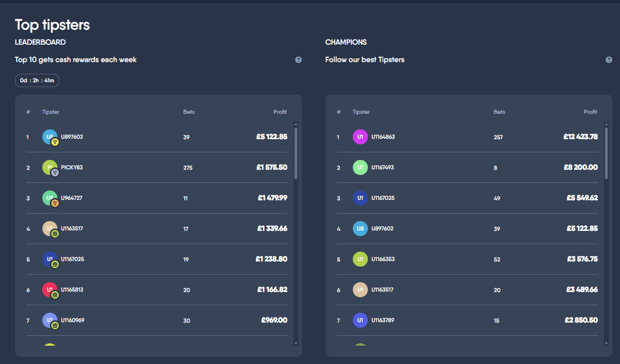Click Champions scrollbar down arrow
Image resolution: width=620 pixels, height=364 pixels.
click(606, 343)
